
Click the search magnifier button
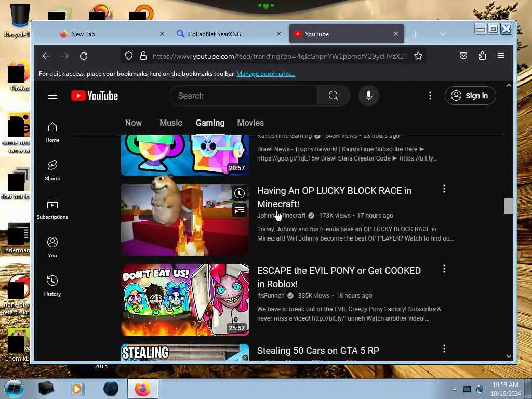(333, 96)
